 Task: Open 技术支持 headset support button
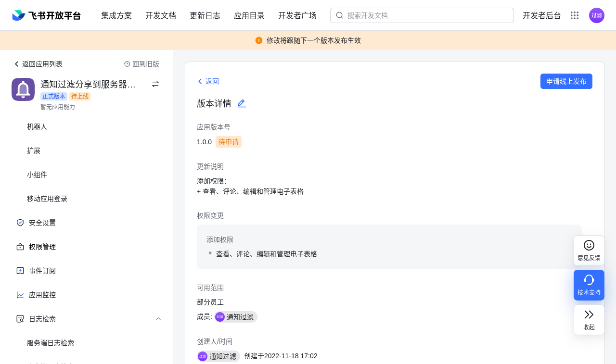tap(589, 285)
